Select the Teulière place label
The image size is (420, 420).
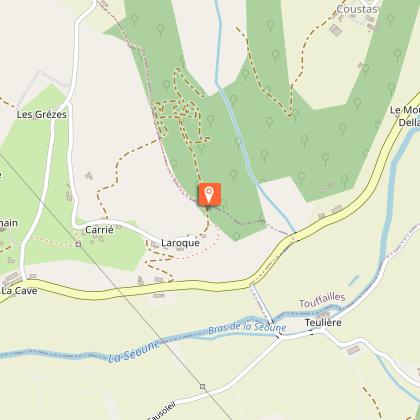[x=323, y=323]
